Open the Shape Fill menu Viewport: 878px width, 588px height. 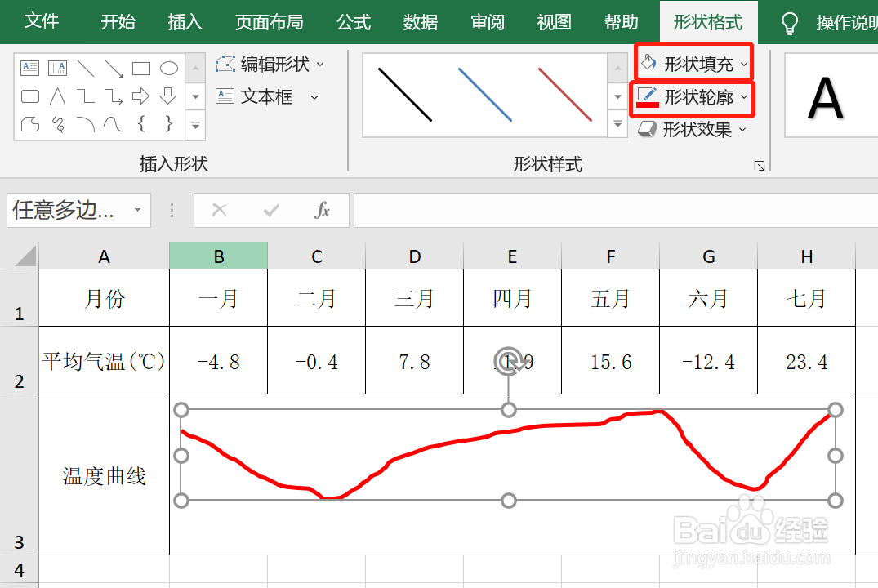coord(693,64)
